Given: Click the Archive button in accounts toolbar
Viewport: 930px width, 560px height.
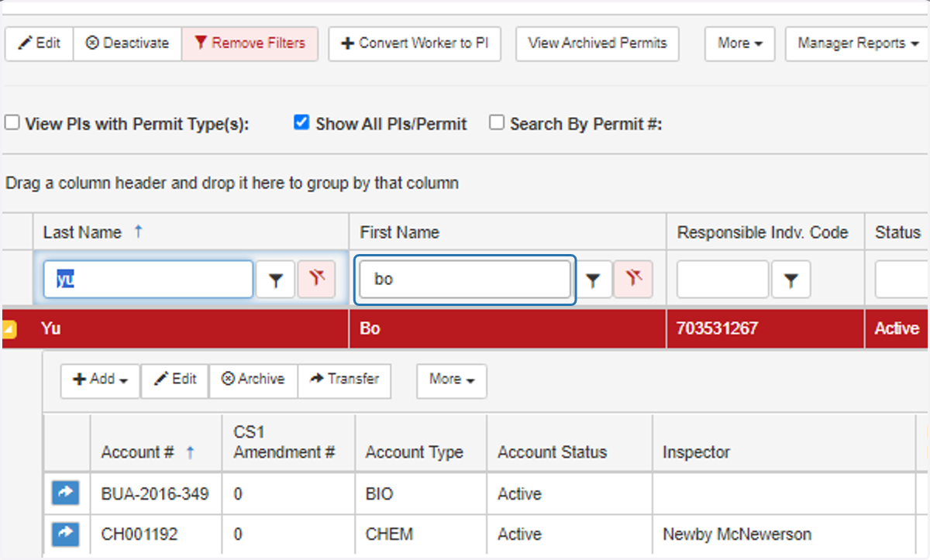Looking at the screenshot, I should click(253, 380).
